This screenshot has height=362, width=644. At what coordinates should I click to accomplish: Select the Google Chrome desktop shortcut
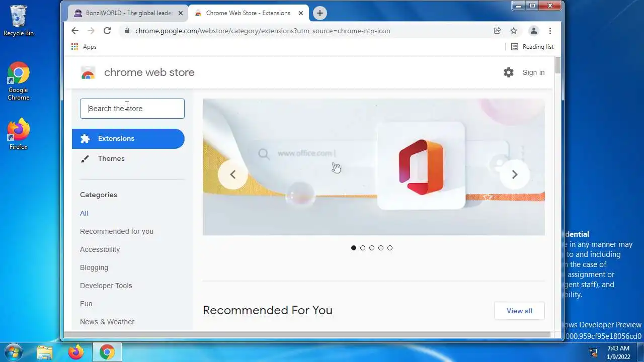pyautogui.click(x=19, y=81)
